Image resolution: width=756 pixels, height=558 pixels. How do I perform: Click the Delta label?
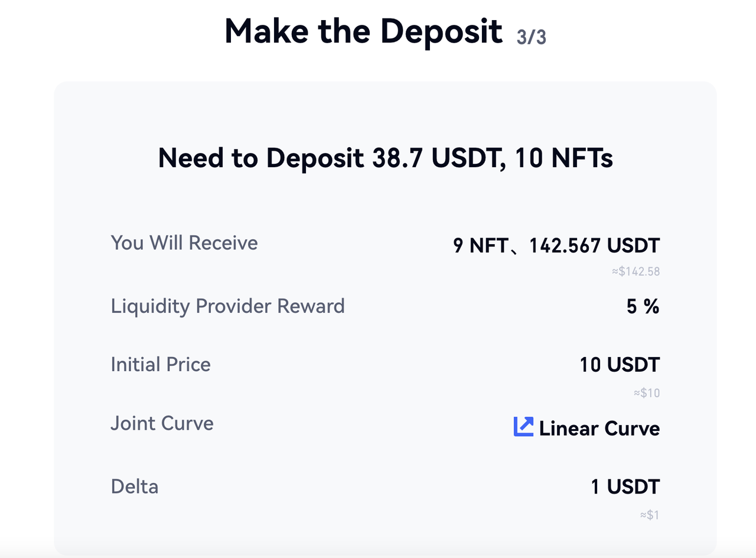pos(135,486)
